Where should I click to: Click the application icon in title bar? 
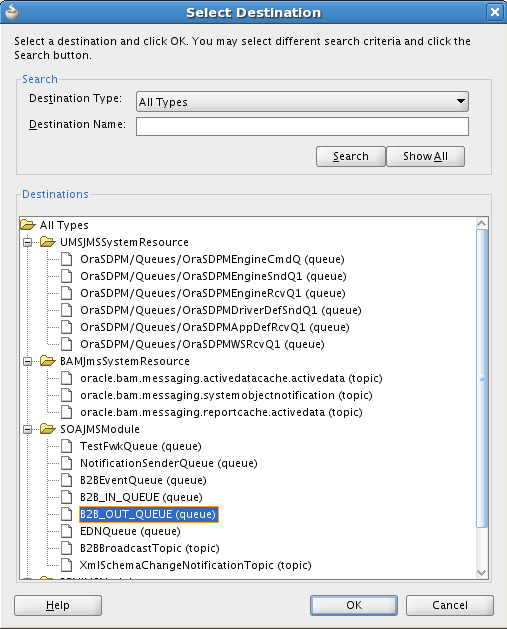click(12, 12)
